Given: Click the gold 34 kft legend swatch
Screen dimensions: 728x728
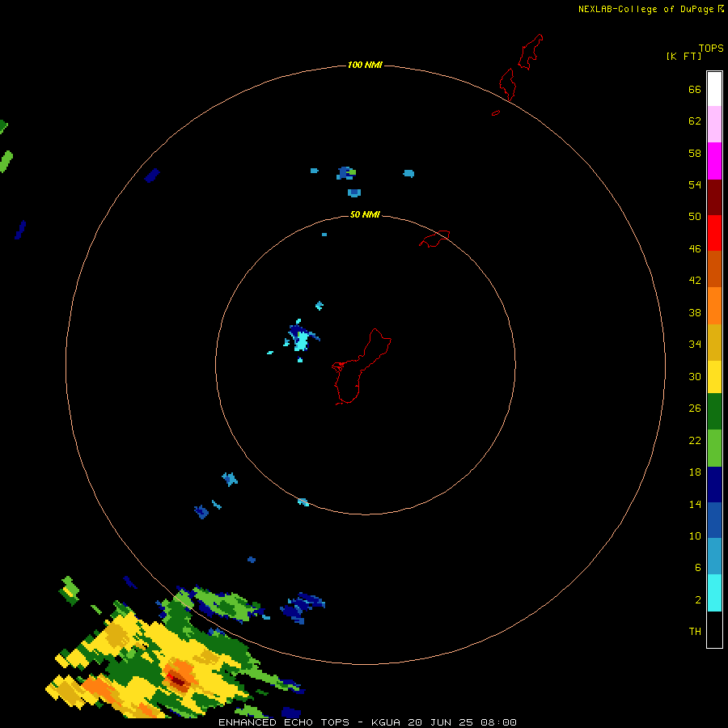Looking at the screenshot, I should 714,342.
